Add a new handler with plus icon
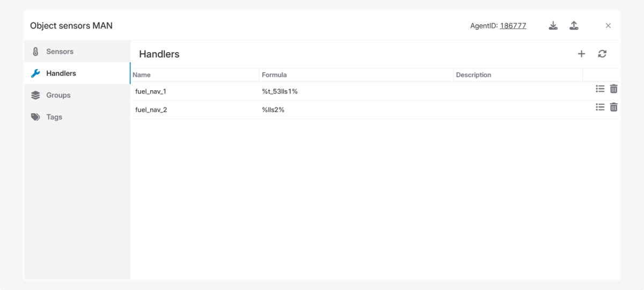The height and width of the screenshot is (290, 644). [581, 54]
